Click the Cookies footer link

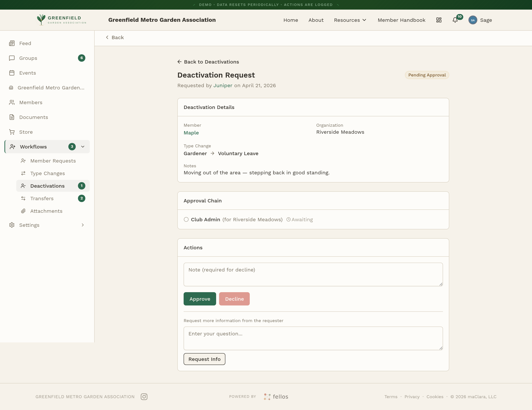point(435,397)
